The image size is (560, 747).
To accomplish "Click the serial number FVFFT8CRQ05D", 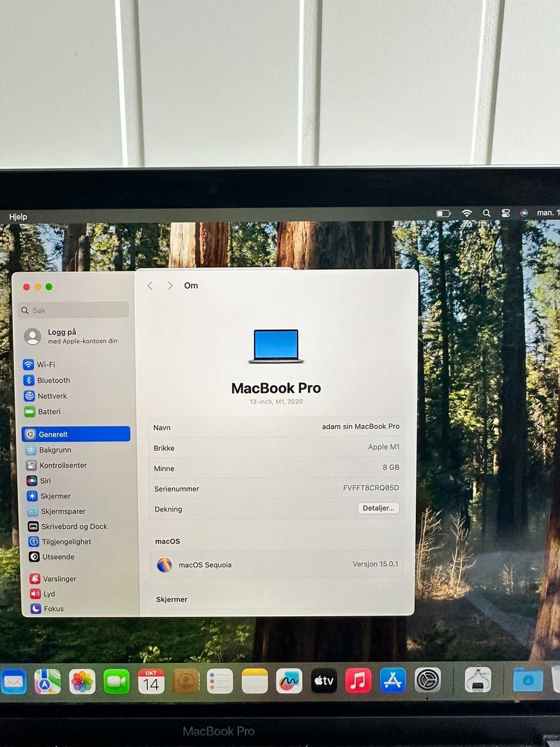I will tap(371, 488).
